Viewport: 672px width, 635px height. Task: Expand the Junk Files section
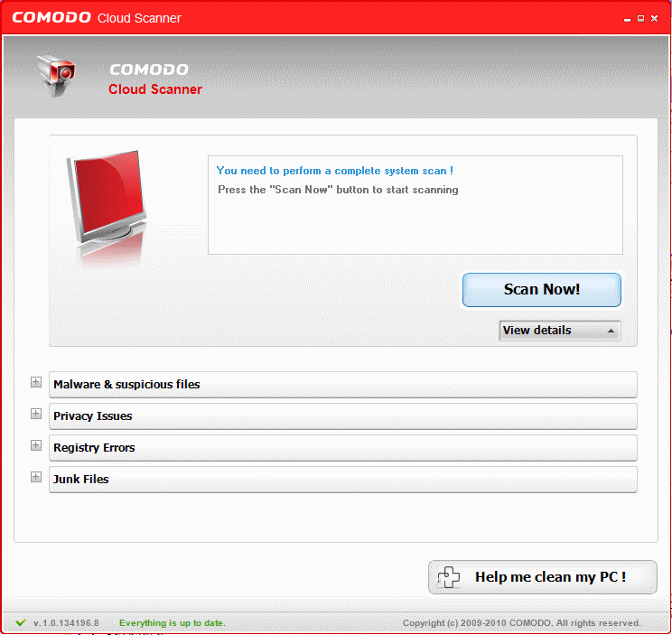[36, 477]
